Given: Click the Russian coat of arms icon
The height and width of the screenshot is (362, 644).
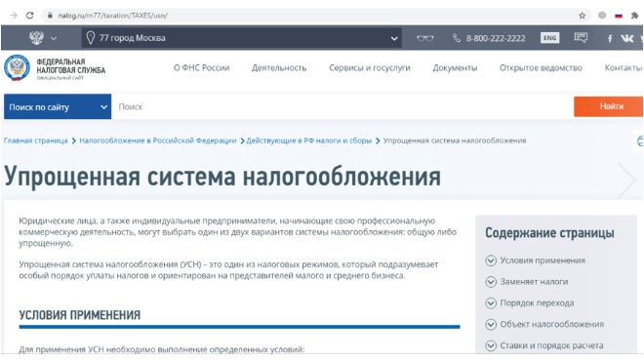Looking at the screenshot, I should [x=36, y=38].
